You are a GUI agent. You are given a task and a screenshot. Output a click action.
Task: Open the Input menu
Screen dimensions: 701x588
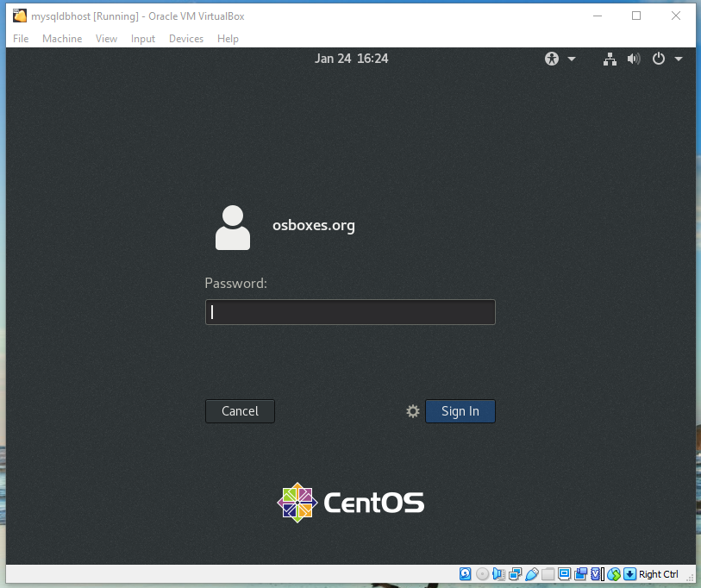[x=143, y=39]
